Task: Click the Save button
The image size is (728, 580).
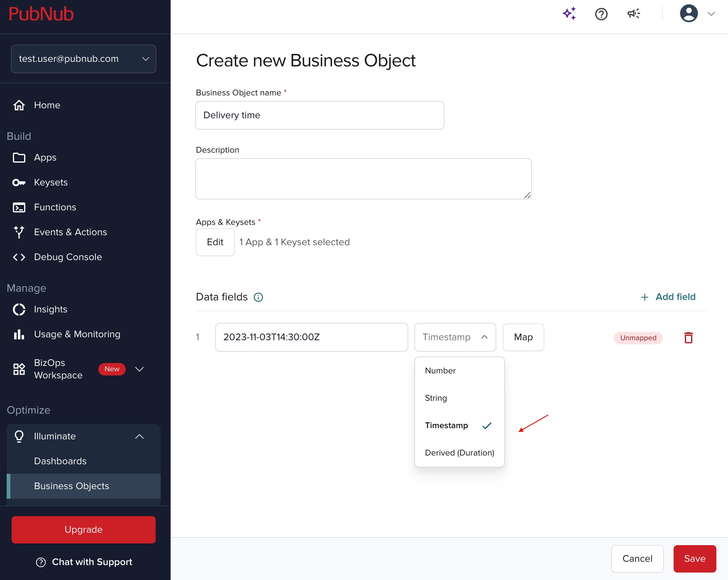Action: coord(694,559)
